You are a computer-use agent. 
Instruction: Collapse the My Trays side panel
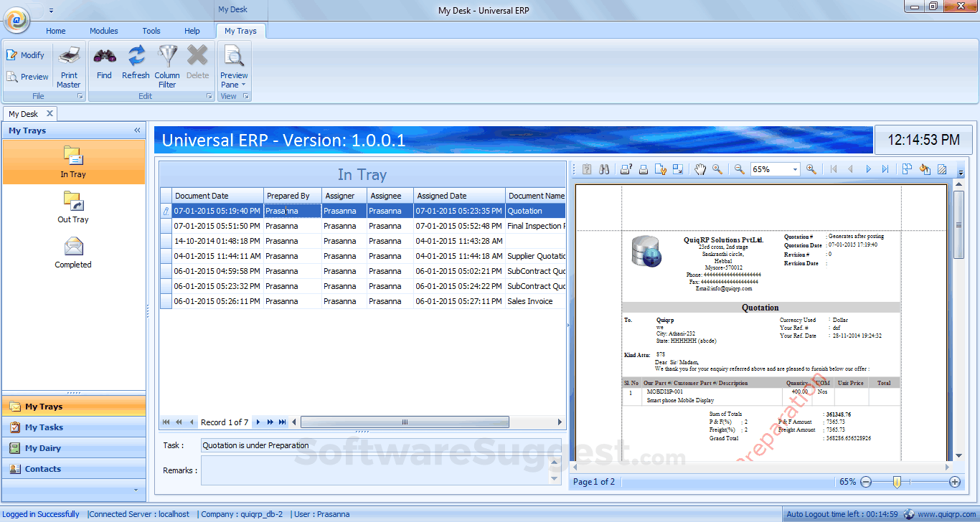(x=137, y=130)
